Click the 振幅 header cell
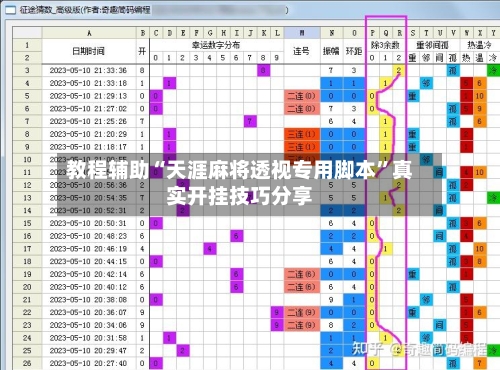This screenshot has height=370, width=500. tap(332, 51)
